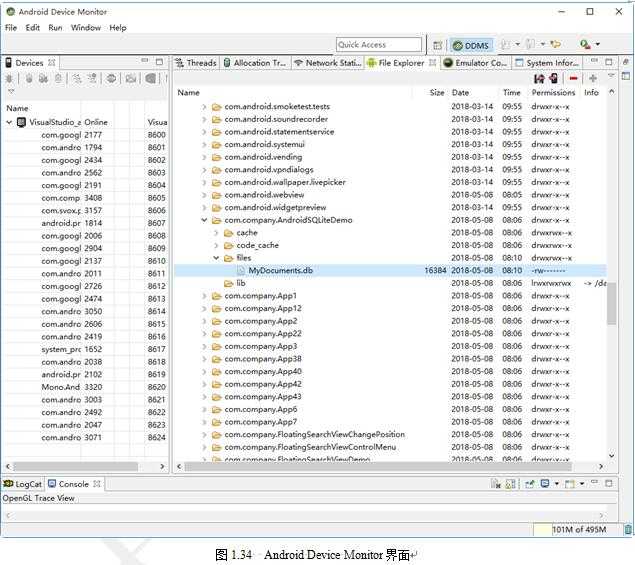The height and width of the screenshot is (565, 635).
Task: Click the Open Perspective icon
Action: click(x=437, y=45)
